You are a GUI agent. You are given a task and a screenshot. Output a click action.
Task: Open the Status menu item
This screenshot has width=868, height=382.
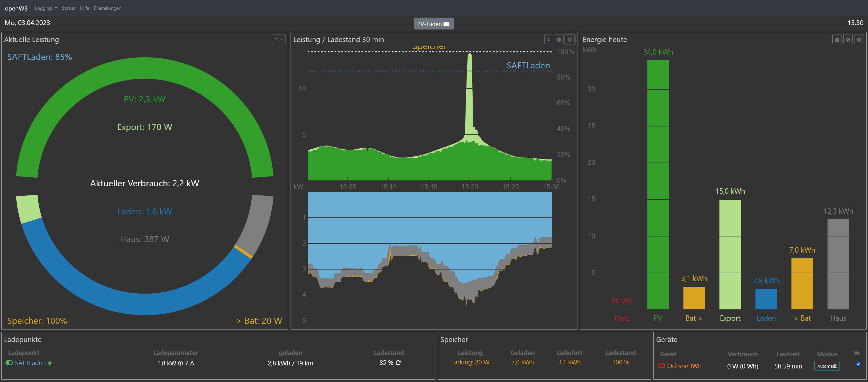point(68,8)
